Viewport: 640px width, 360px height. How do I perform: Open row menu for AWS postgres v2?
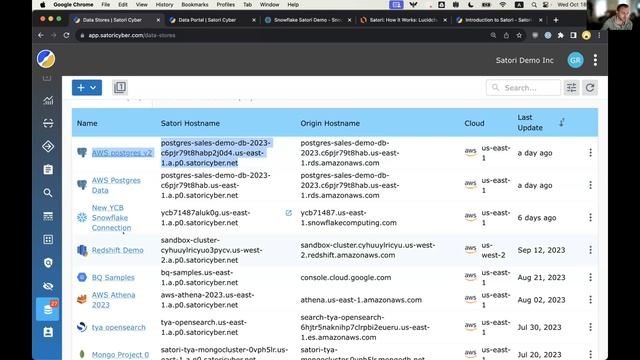[x=590, y=153]
